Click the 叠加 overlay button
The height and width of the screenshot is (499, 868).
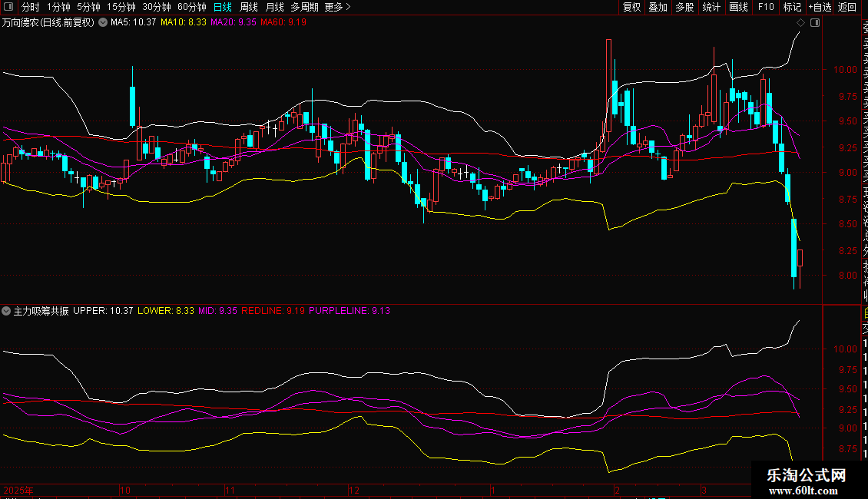click(x=658, y=7)
